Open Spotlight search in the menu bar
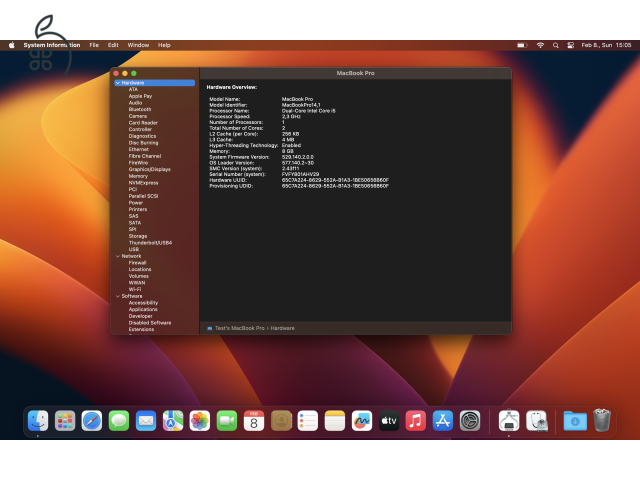This screenshot has width=640, height=480. click(x=556, y=45)
